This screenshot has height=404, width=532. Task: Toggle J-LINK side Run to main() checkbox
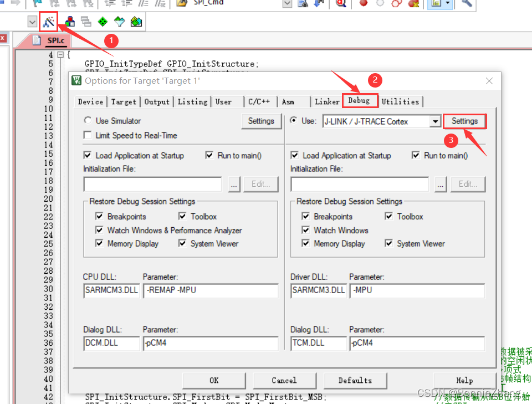pos(416,155)
